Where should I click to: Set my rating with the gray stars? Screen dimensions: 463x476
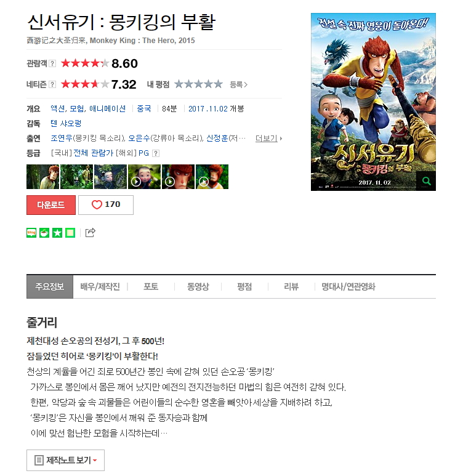[198, 84]
